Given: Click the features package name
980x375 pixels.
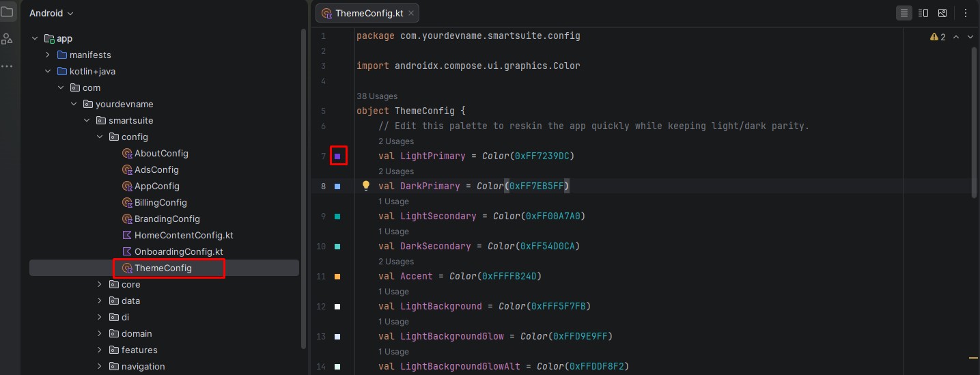Looking at the screenshot, I should point(139,350).
